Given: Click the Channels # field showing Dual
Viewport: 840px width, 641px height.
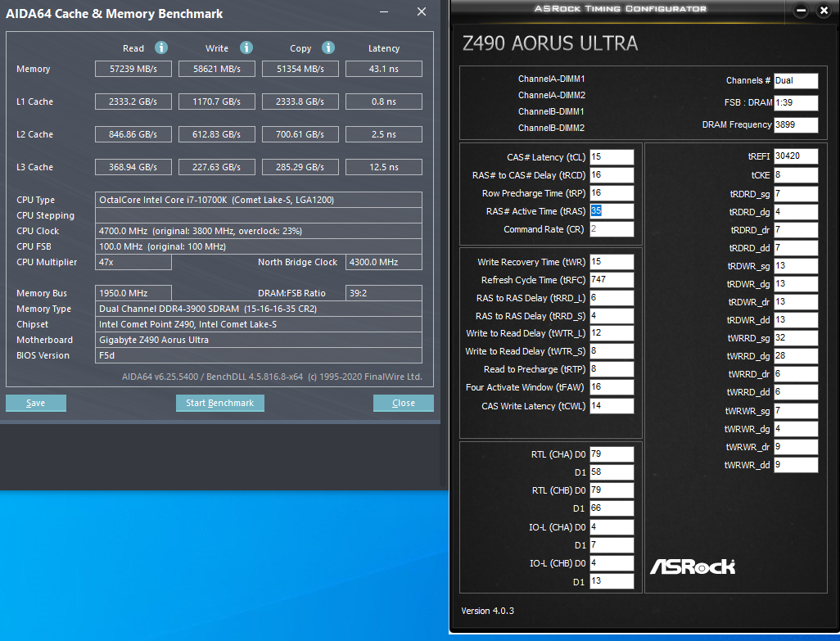Looking at the screenshot, I should pos(796,80).
